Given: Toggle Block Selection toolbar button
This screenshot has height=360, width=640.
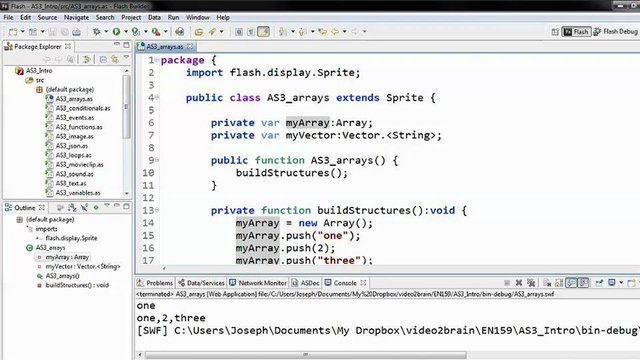Looking at the screenshot, I should pyautogui.click(x=239, y=31).
